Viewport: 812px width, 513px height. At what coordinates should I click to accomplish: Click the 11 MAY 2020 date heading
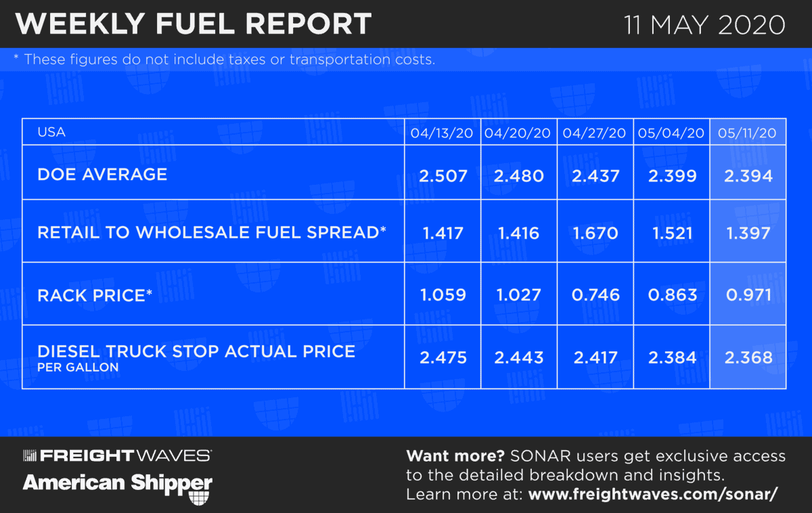(704, 25)
